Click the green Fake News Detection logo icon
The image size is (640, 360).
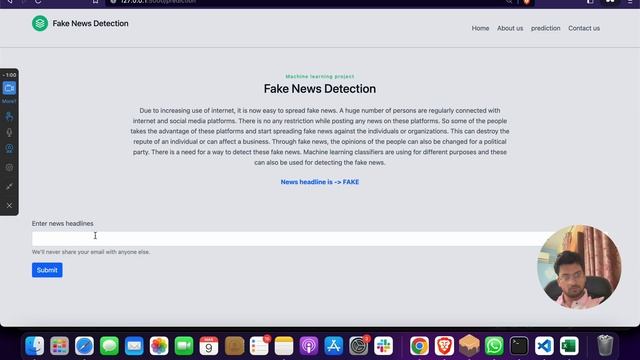click(40, 23)
